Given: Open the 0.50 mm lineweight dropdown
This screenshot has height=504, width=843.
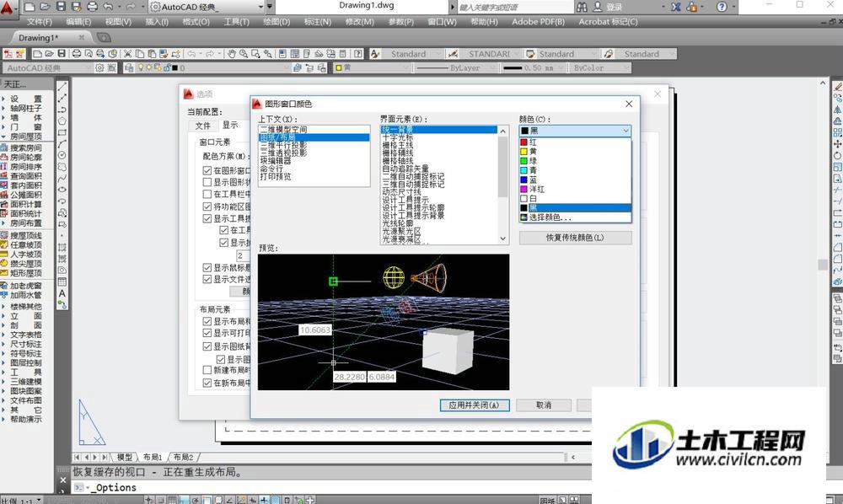Looking at the screenshot, I should tap(561, 67).
